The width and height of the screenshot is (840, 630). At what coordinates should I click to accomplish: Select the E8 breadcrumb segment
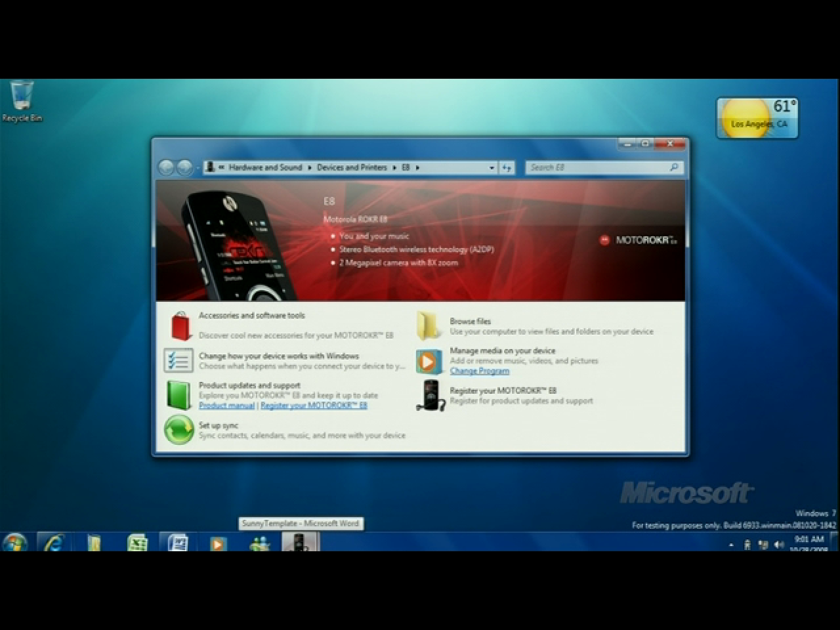tap(406, 167)
